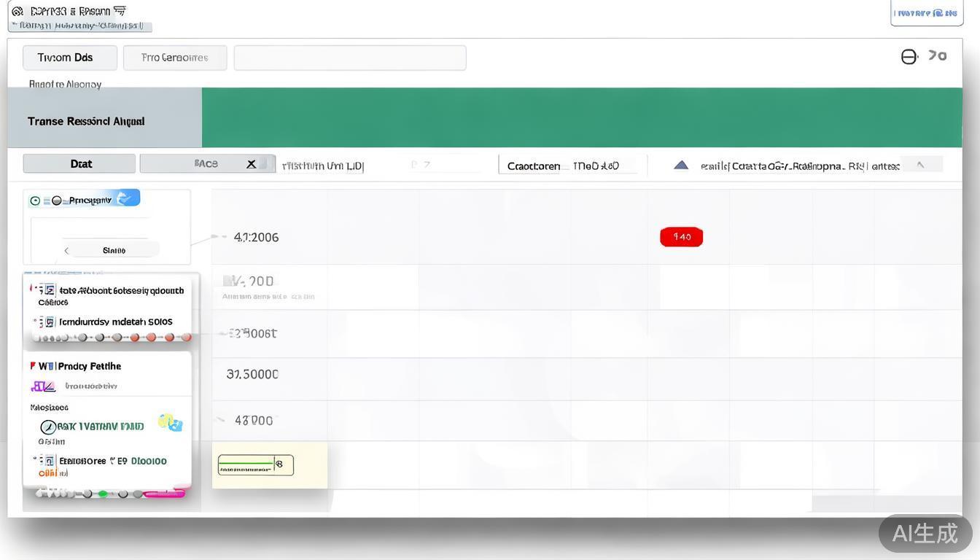The width and height of the screenshot is (980, 560).
Task: Toggle checkbox next to 'Iemdiurdsy mdetah' item
Action: pos(49,322)
